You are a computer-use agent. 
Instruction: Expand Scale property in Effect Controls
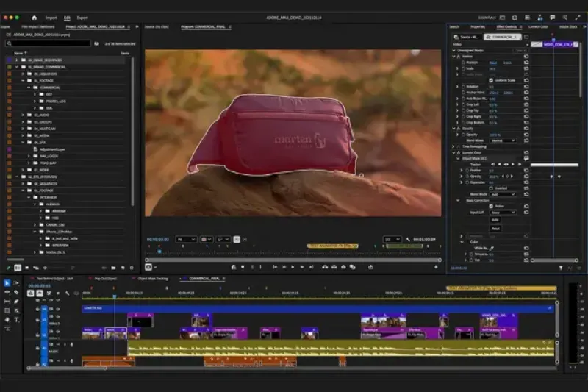[457, 68]
